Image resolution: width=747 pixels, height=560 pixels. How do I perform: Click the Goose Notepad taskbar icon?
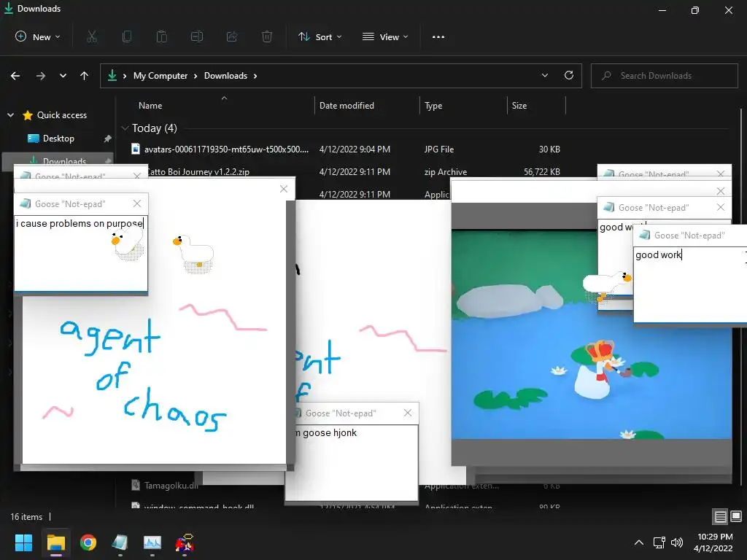click(x=120, y=542)
